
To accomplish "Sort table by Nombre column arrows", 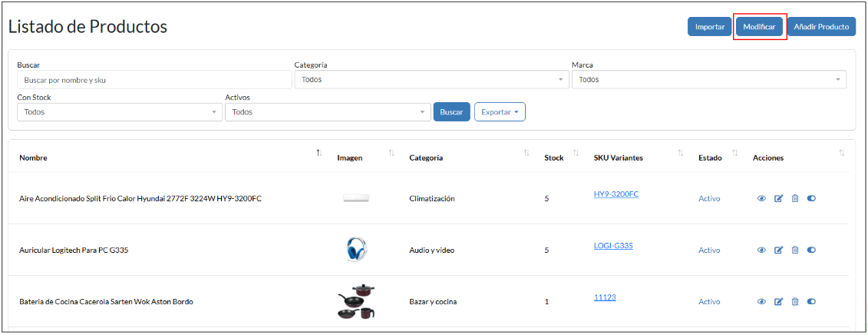I will coord(318,154).
